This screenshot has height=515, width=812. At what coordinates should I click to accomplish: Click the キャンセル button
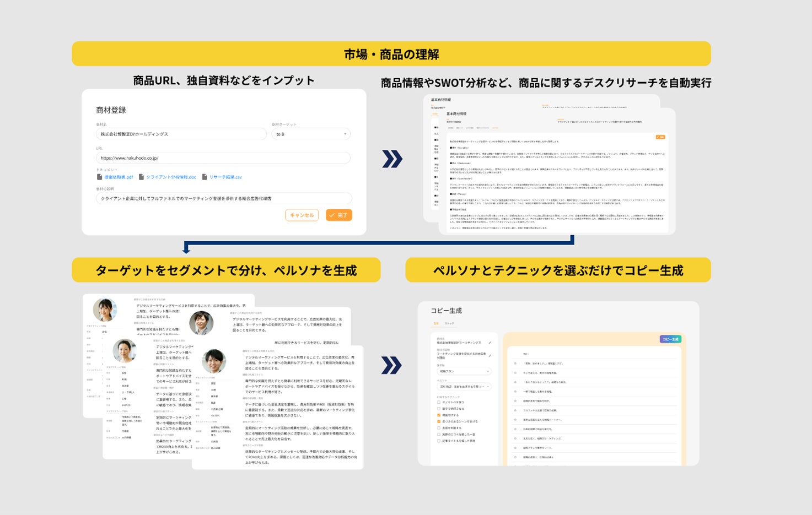pos(302,215)
